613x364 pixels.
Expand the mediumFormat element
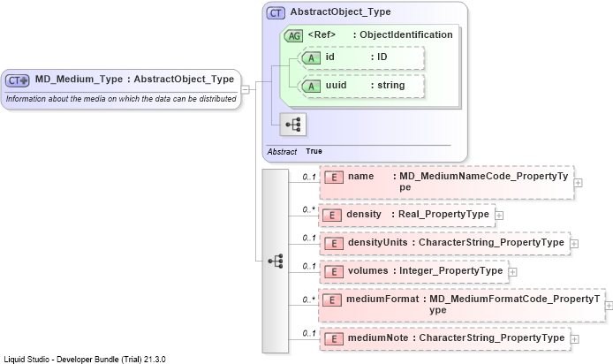coord(609,306)
